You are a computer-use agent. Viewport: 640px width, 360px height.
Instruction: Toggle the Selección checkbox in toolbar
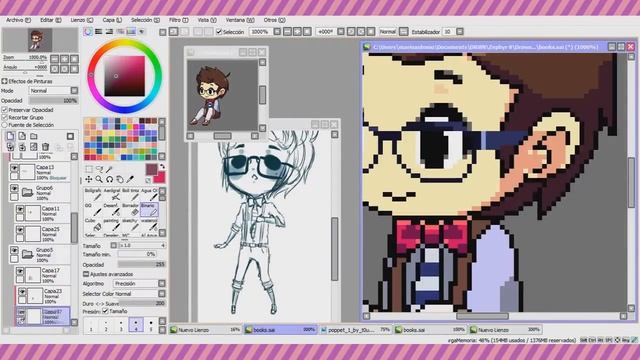point(219,31)
